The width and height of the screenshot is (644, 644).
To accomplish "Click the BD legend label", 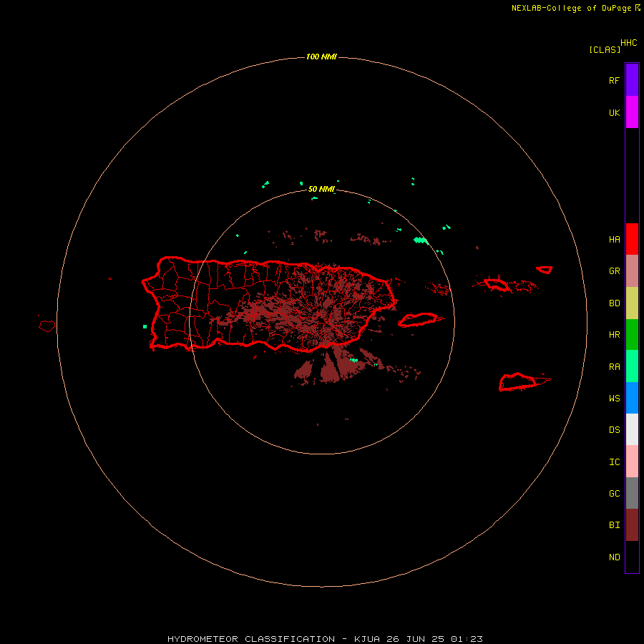I will click(x=615, y=303).
